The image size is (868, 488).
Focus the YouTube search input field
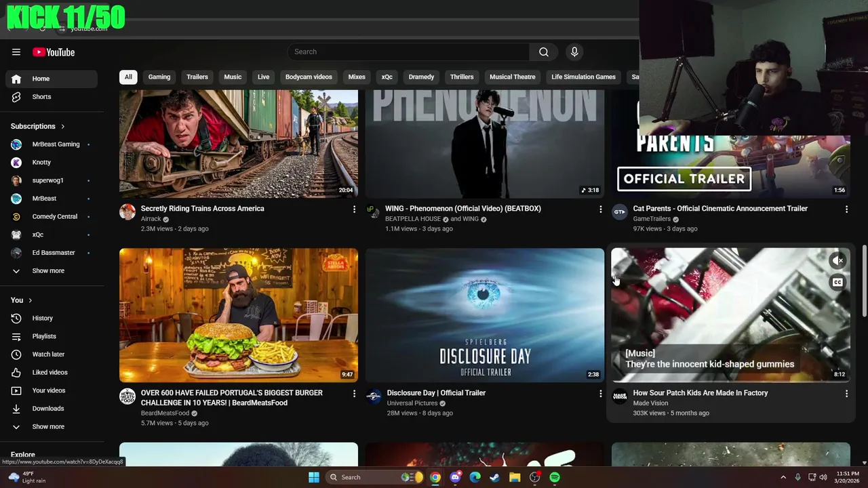pyautogui.click(x=408, y=52)
